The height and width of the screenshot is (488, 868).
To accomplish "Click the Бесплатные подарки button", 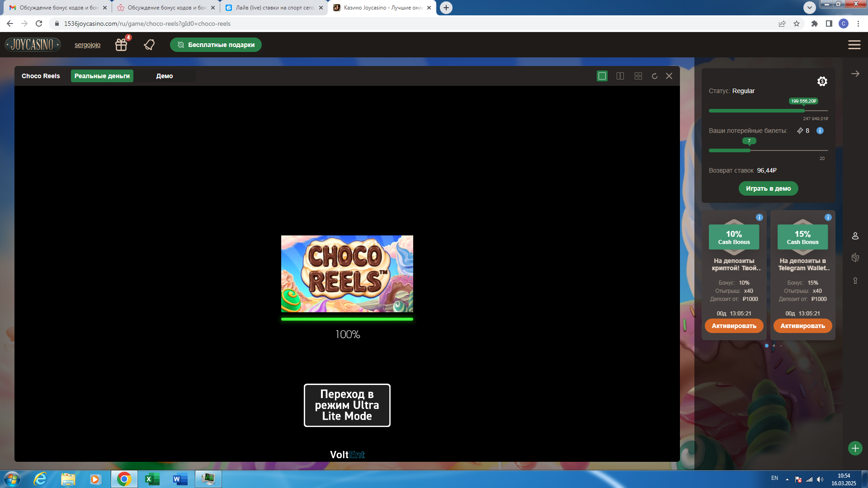I will [x=216, y=45].
